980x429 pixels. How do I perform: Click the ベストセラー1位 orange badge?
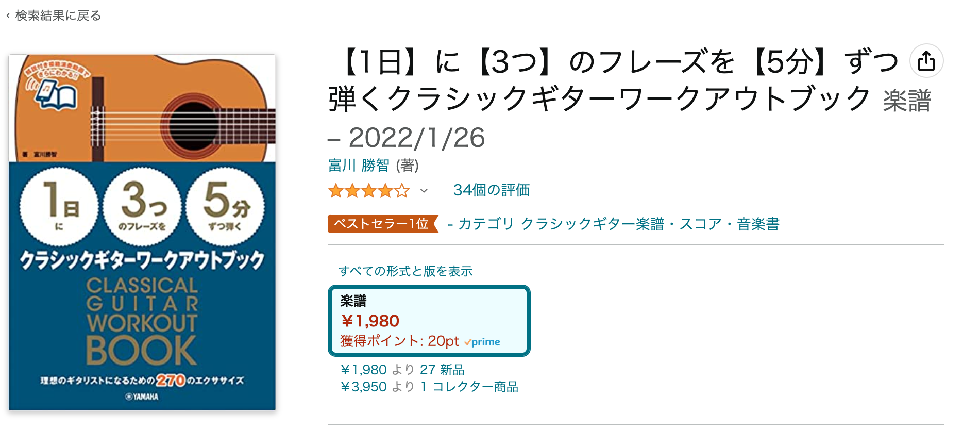[x=382, y=224]
